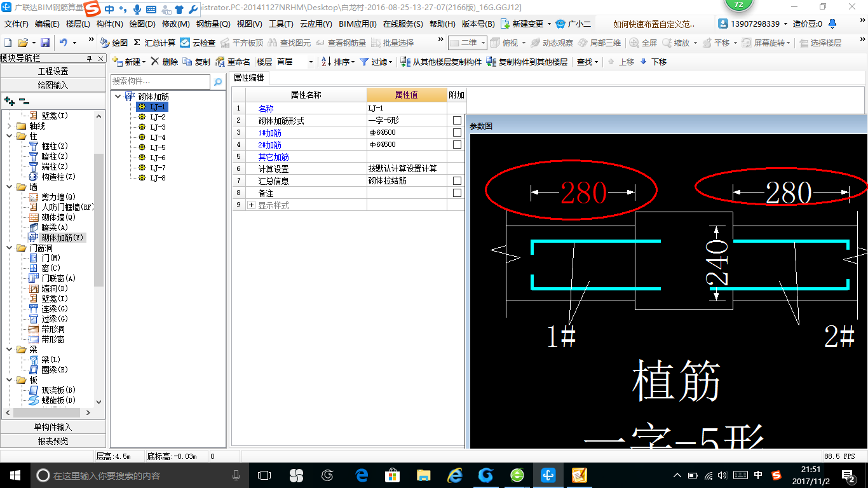Open the 报表预览 navigation section

[53, 440]
